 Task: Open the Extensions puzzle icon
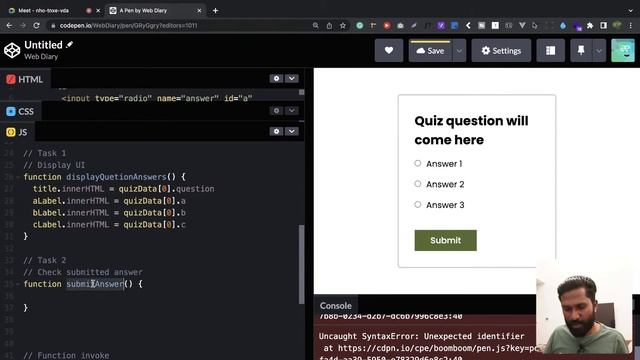click(590, 25)
